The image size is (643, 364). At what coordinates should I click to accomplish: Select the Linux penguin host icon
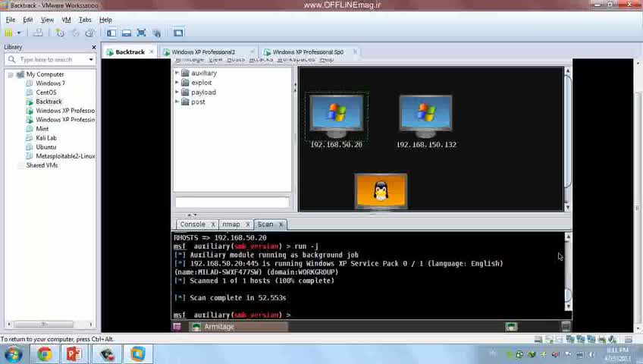[x=381, y=191]
